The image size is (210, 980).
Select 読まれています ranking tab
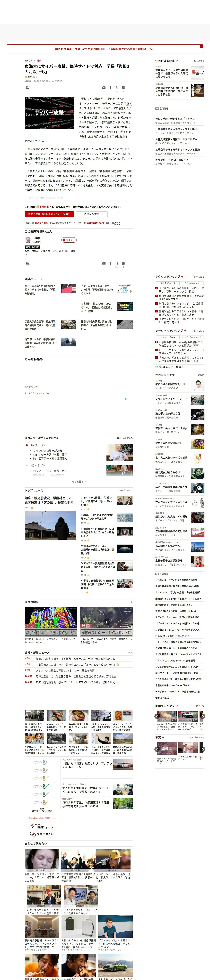pyautogui.click(x=168, y=283)
